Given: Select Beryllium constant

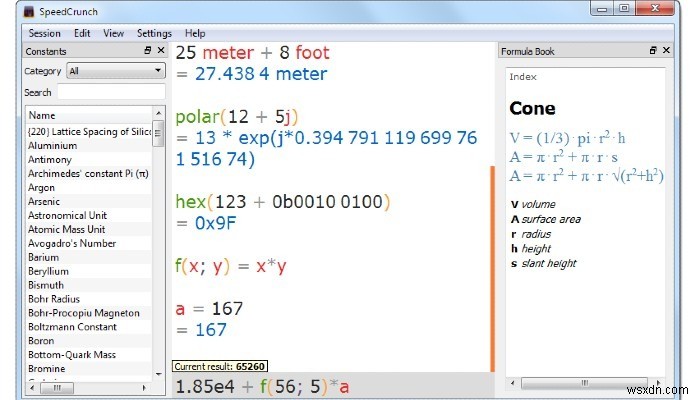Looking at the screenshot, I should [x=89, y=271].
